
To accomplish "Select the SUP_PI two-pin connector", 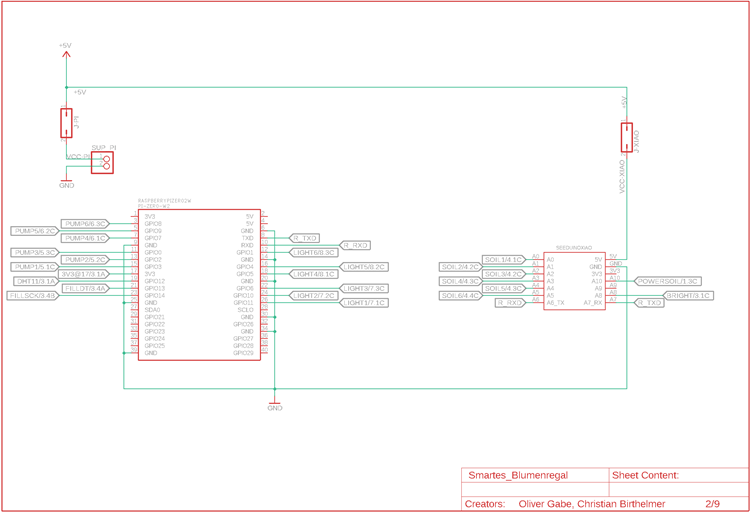I will [101, 162].
